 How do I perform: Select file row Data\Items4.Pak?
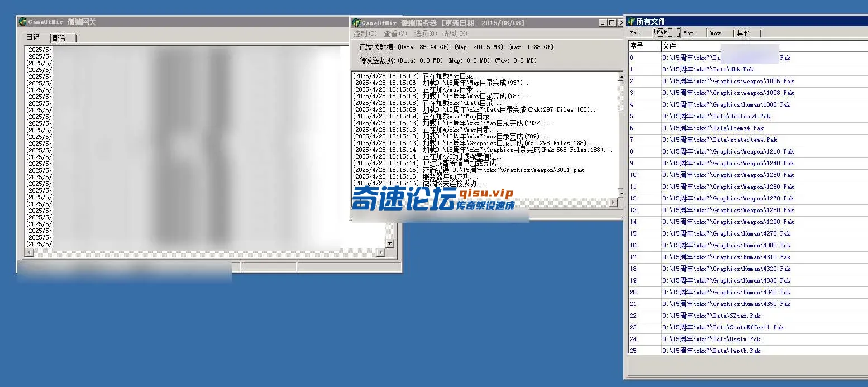(x=747, y=128)
